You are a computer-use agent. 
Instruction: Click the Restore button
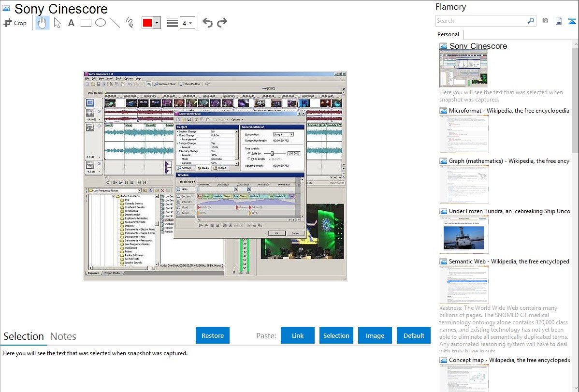point(213,335)
